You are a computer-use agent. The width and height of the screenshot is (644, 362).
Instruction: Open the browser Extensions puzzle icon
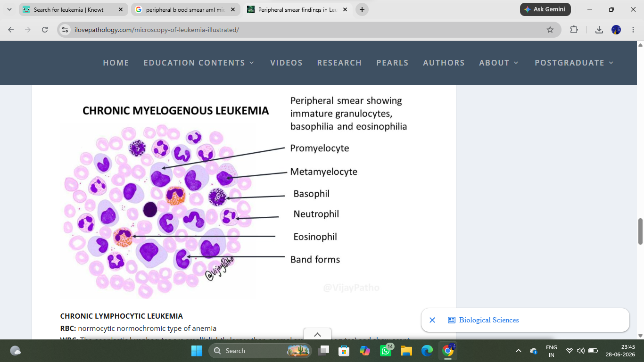point(574,30)
